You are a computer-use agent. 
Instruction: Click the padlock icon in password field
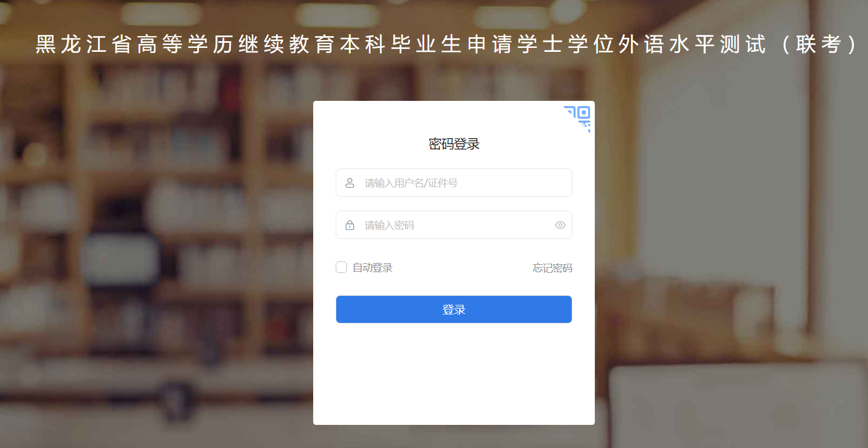pos(350,225)
